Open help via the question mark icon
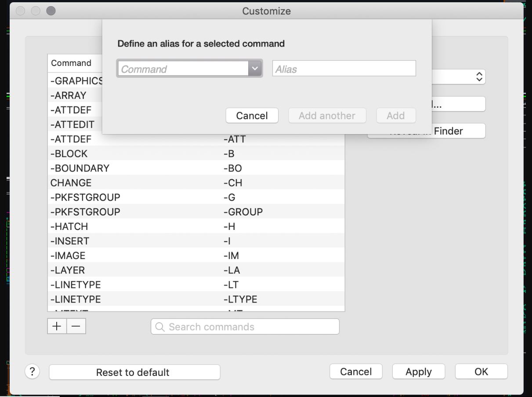Image resolution: width=532 pixels, height=397 pixels. [32, 372]
